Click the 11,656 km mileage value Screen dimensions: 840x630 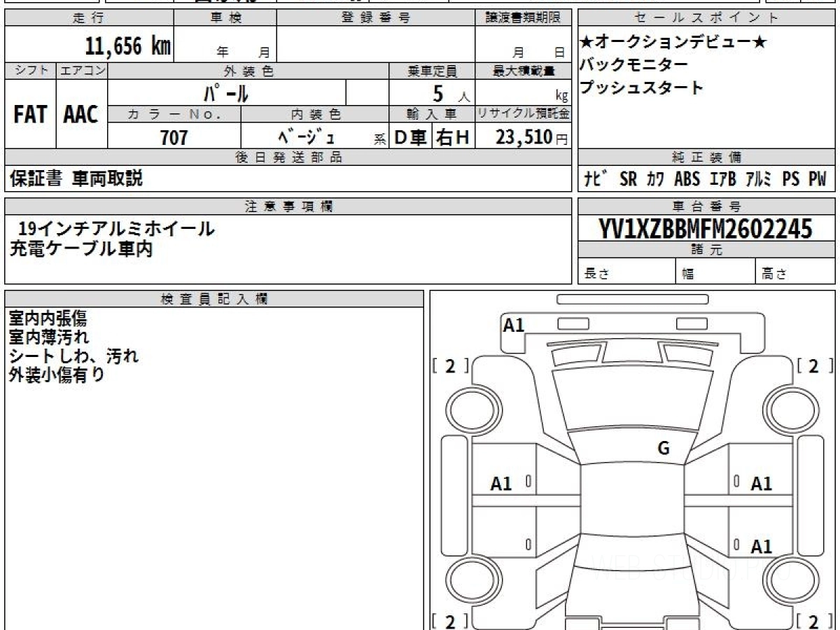pyautogui.click(x=128, y=46)
